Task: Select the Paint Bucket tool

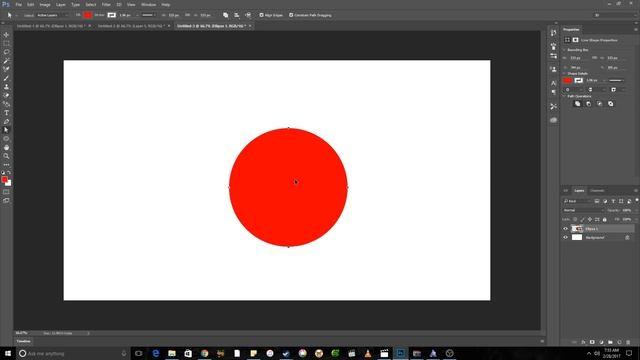Action: pos(6,104)
